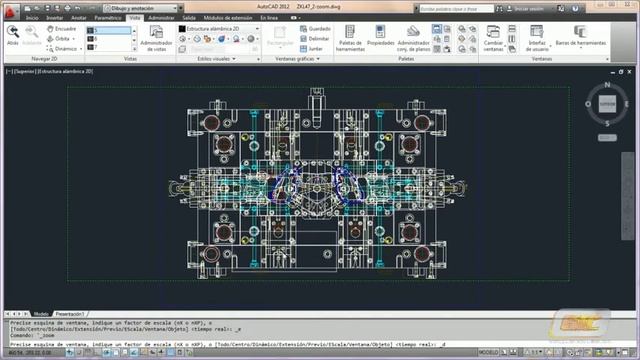
Task: Open the Dinámico zoom dropdown
Action: pyautogui.click(x=80, y=49)
